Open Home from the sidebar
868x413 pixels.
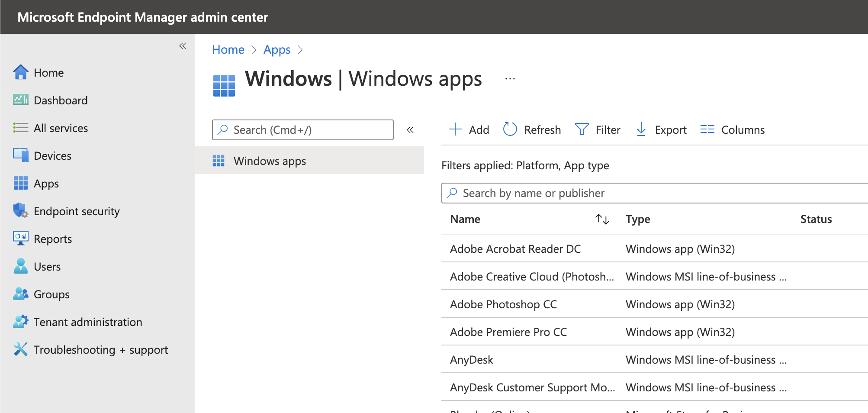(x=49, y=73)
